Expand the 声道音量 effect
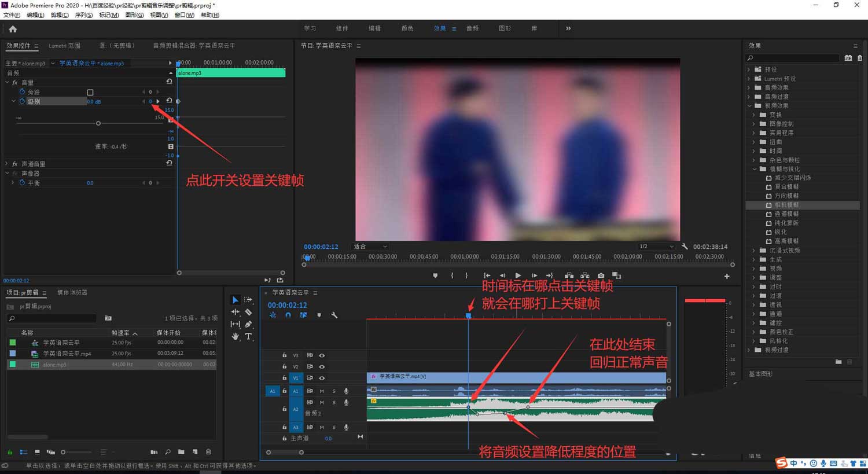This screenshot has height=474, width=868. [7, 164]
